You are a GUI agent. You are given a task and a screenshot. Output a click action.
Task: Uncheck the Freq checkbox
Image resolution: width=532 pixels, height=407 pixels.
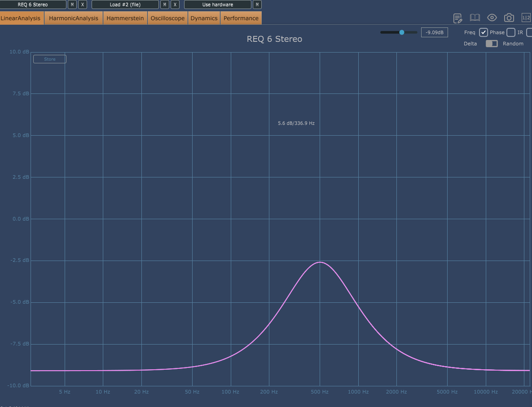coord(484,32)
